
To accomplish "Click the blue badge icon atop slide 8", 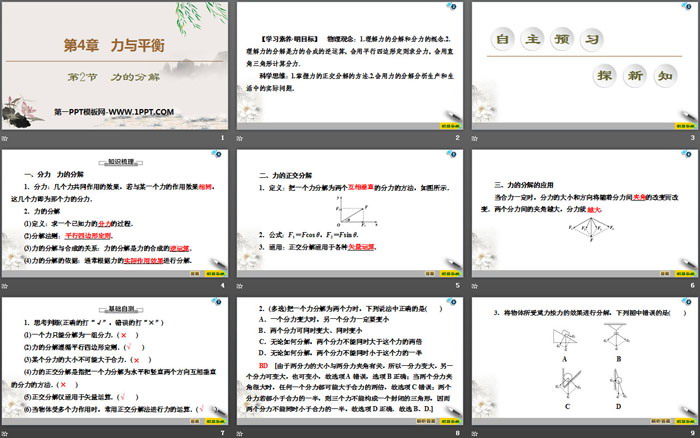I will coord(452,302).
